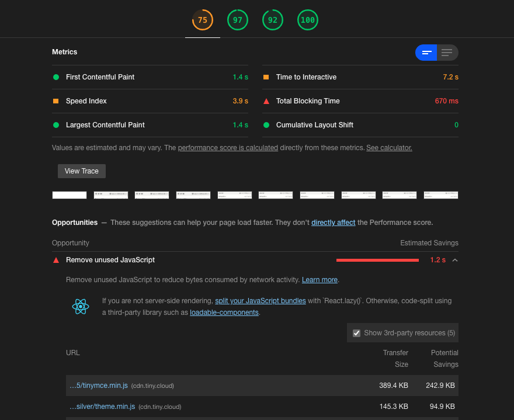The height and width of the screenshot is (420, 514).
Task: Click the green First Contentful Paint status icon
Action: [x=56, y=77]
